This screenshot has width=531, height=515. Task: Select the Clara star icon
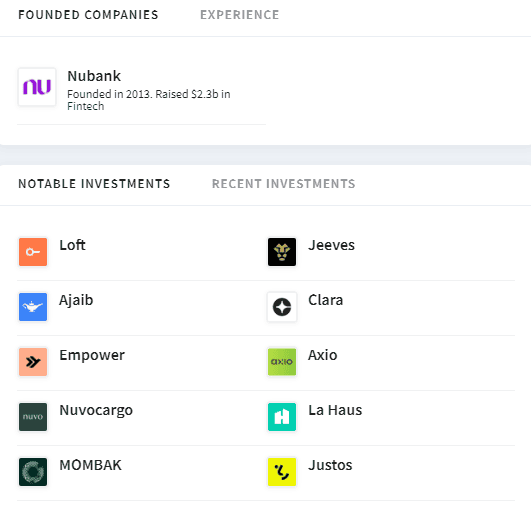coord(282,307)
